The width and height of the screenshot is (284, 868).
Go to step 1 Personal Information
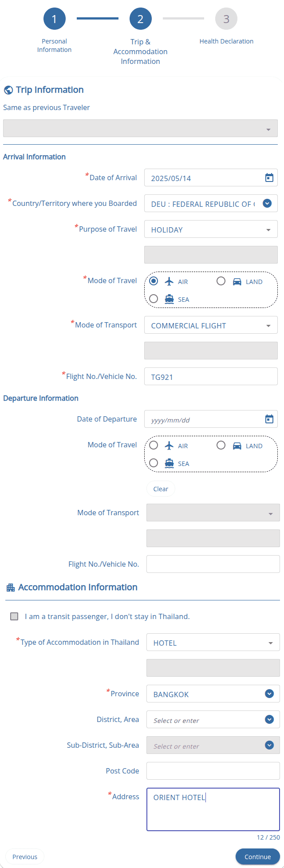click(x=55, y=19)
